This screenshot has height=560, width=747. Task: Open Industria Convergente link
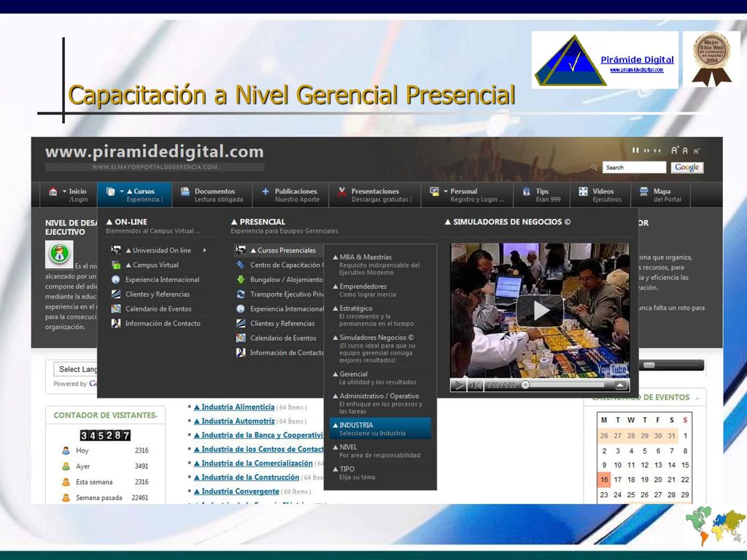click(x=236, y=491)
